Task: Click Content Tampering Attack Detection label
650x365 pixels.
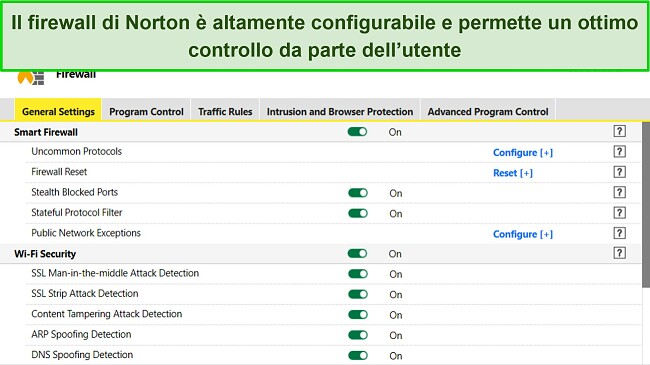Action: tap(107, 314)
